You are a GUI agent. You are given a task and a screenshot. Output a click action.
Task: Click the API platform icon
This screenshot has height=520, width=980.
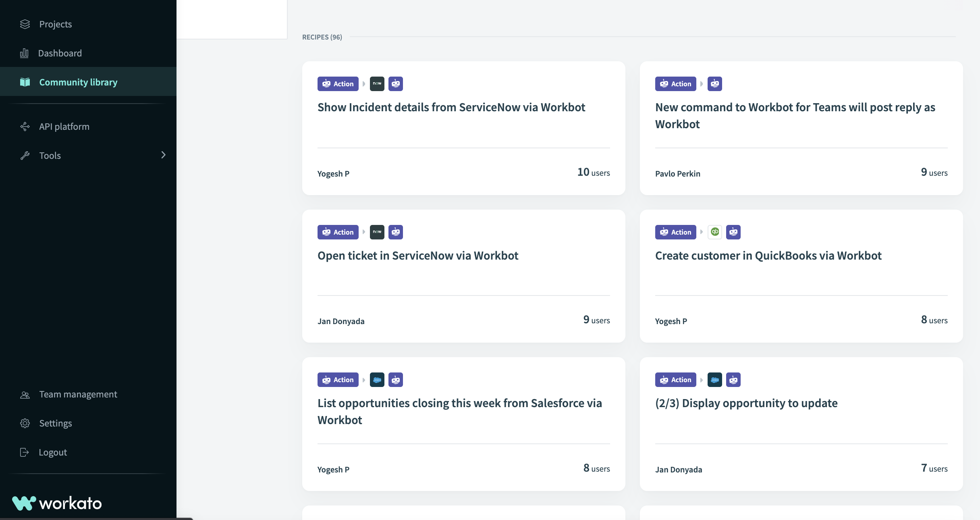click(x=25, y=127)
